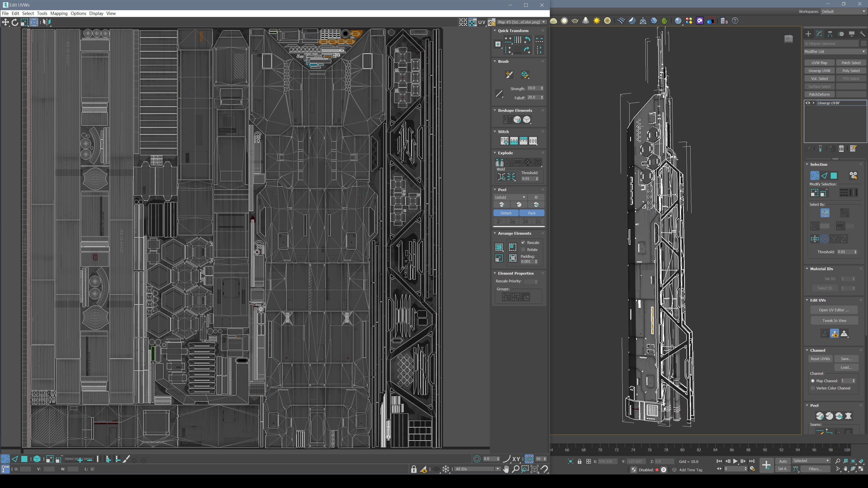Open the Select menu in Edit UVWs
Screen dimensions: 868x488
[x=28, y=14]
